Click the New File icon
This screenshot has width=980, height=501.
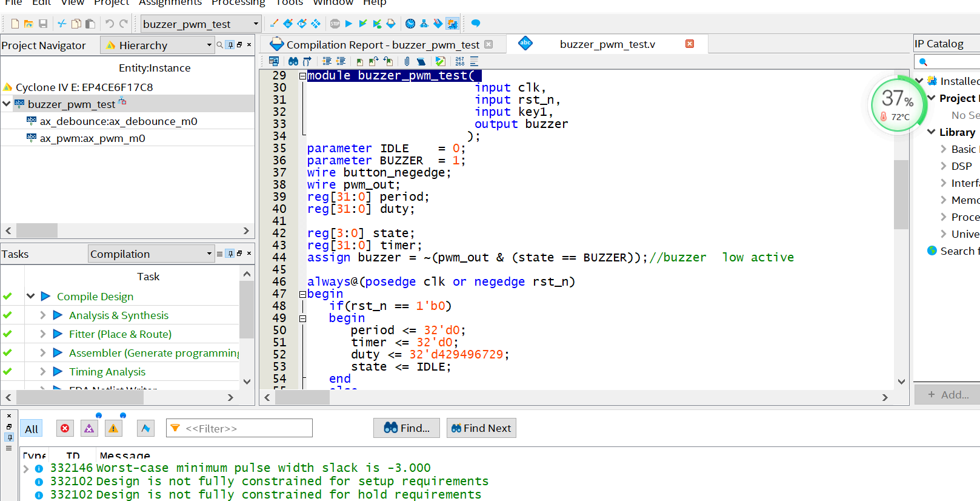pos(15,24)
